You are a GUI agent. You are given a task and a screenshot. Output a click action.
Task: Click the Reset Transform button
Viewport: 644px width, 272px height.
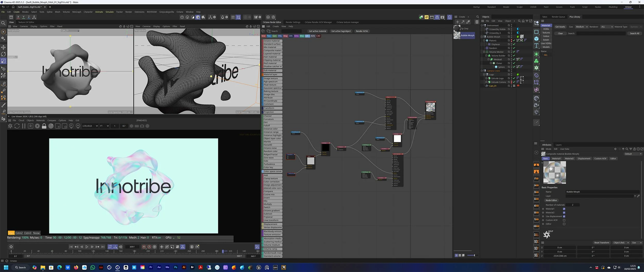[601, 243]
